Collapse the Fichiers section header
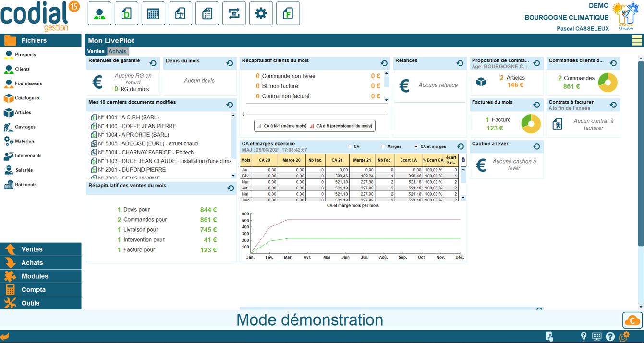Viewport: 644px width, 343px height. click(x=41, y=40)
